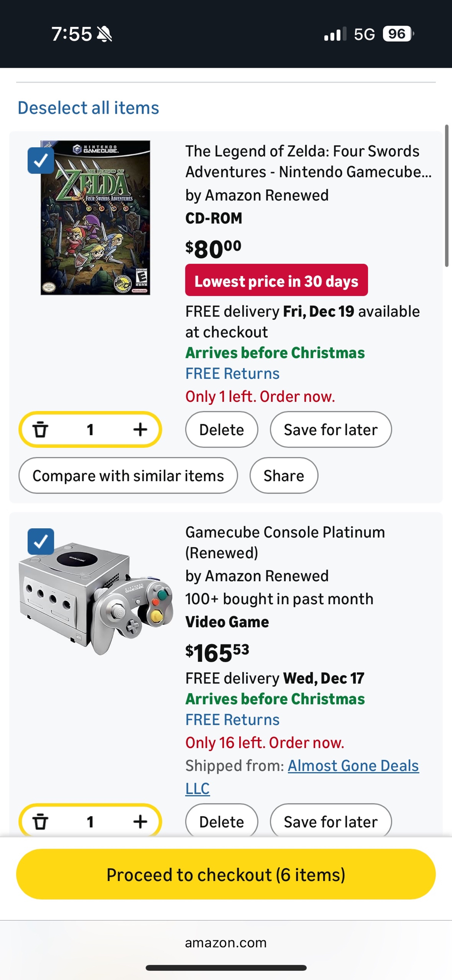452x980 pixels.
Task: Compare Zelda game with similar items
Action: pyautogui.click(x=128, y=476)
